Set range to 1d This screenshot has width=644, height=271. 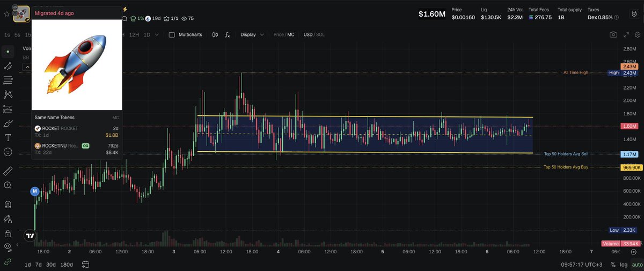click(27, 264)
